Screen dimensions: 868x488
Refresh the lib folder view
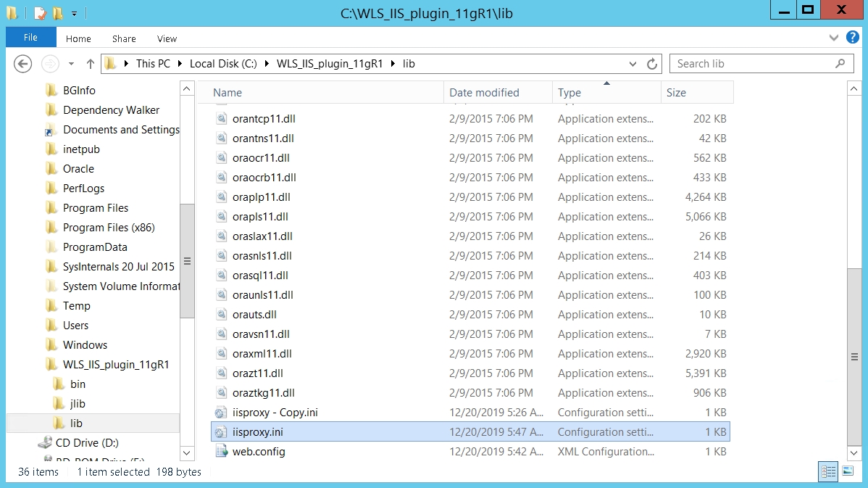(x=652, y=64)
